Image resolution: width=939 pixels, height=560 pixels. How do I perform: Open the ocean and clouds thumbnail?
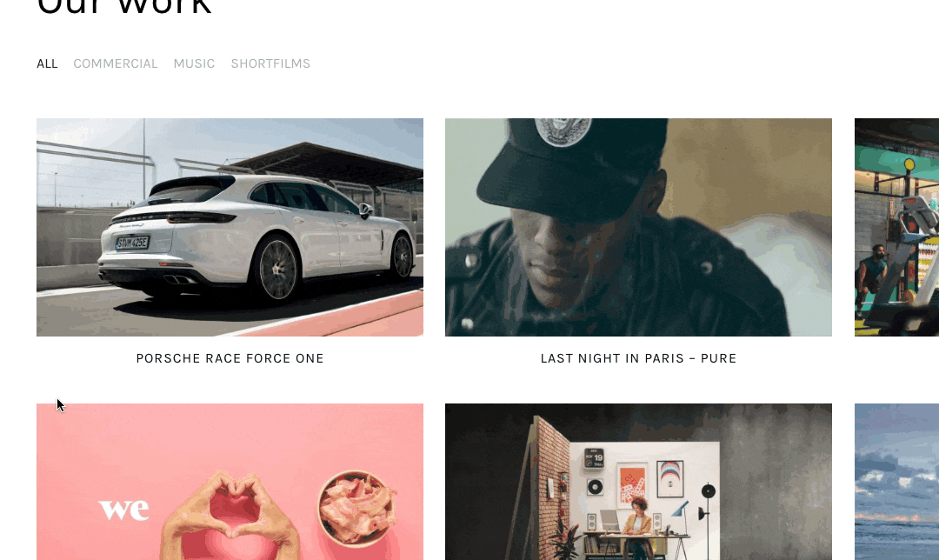click(896, 482)
